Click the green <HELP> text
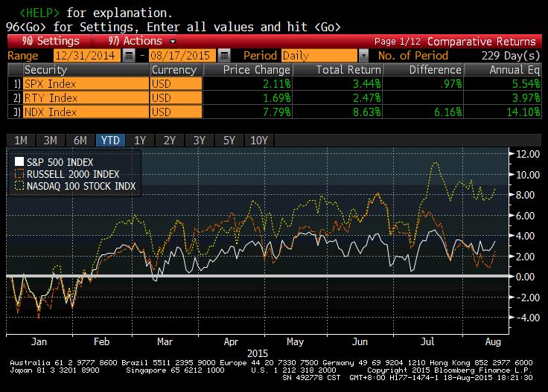The image size is (548, 392). (x=39, y=13)
